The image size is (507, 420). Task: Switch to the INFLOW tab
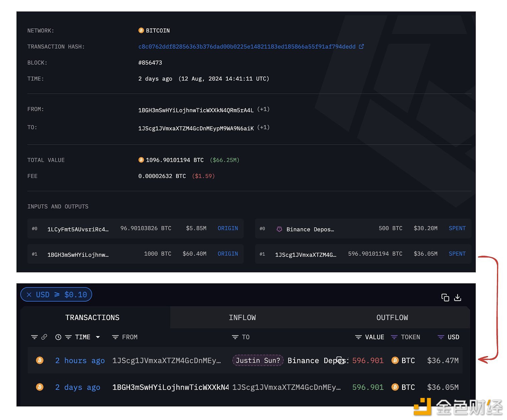tap(242, 317)
